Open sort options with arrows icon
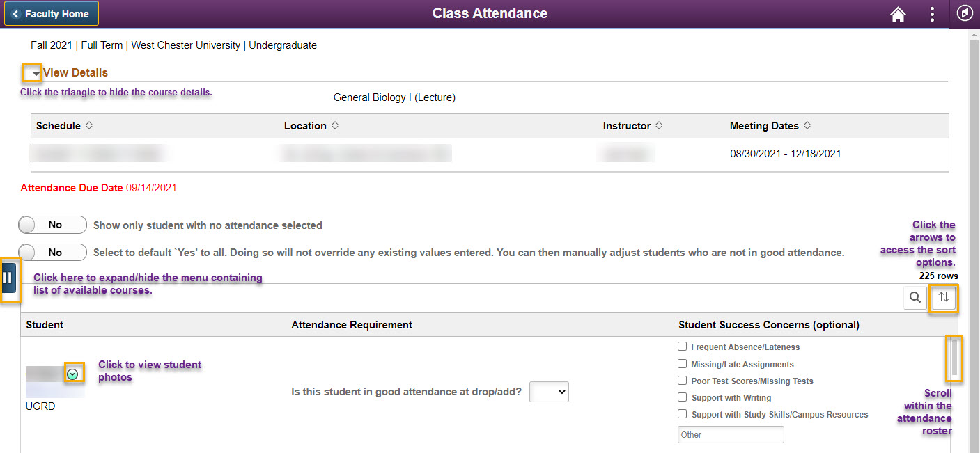This screenshot has height=453, width=980. coord(944,298)
